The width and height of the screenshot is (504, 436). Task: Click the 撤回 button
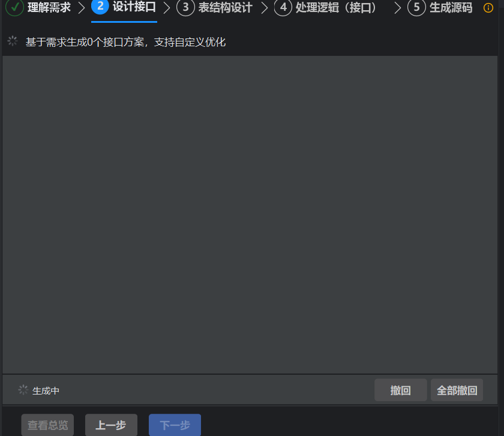pos(400,390)
